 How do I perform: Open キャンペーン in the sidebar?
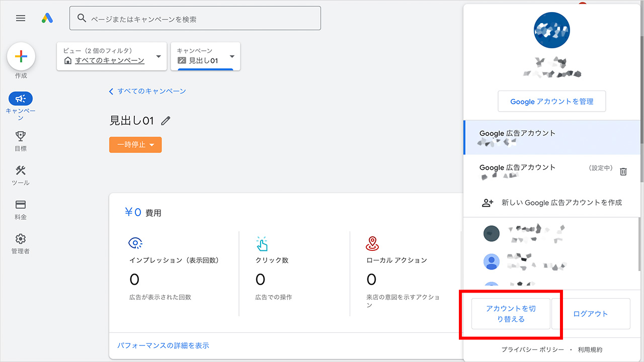click(21, 106)
